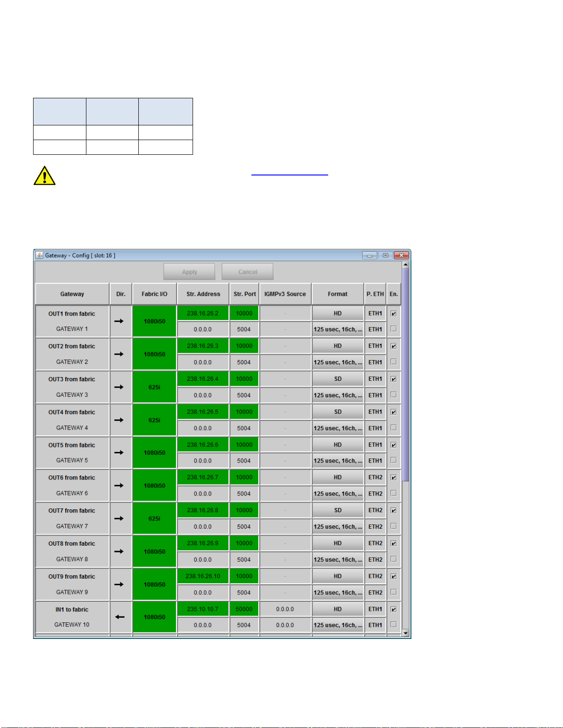Screen dimensions: 563x728
Task: Click the Java icon in Gateway Config title bar
Action: coord(40,255)
